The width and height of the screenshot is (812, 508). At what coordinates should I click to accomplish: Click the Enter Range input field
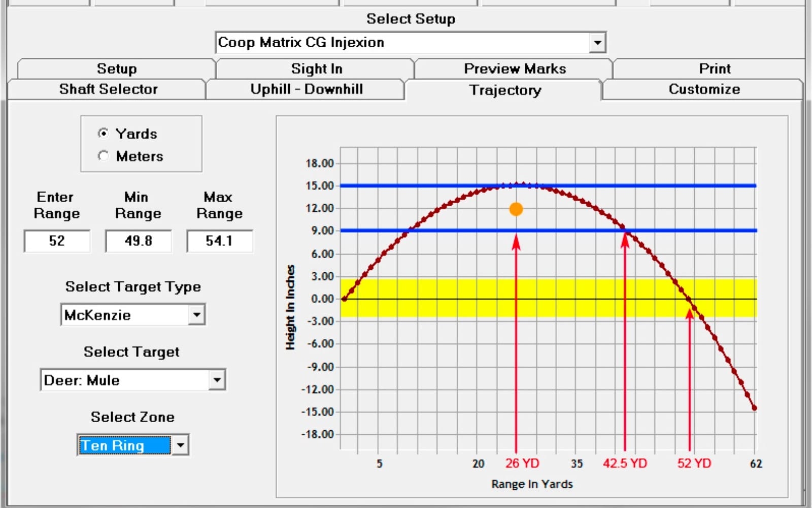57,241
